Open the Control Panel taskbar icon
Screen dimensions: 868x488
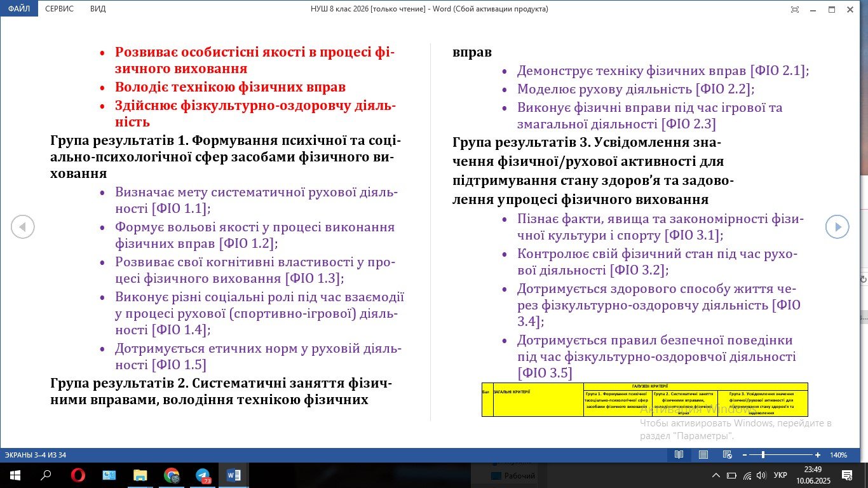(x=109, y=475)
